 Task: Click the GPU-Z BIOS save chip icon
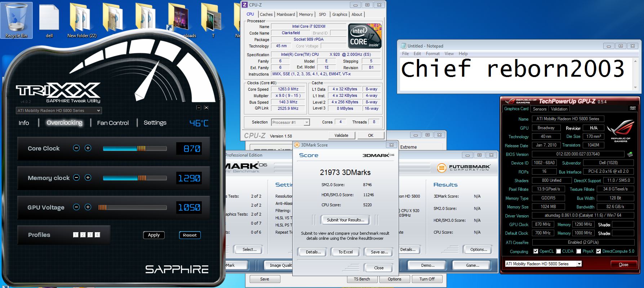click(x=630, y=154)
